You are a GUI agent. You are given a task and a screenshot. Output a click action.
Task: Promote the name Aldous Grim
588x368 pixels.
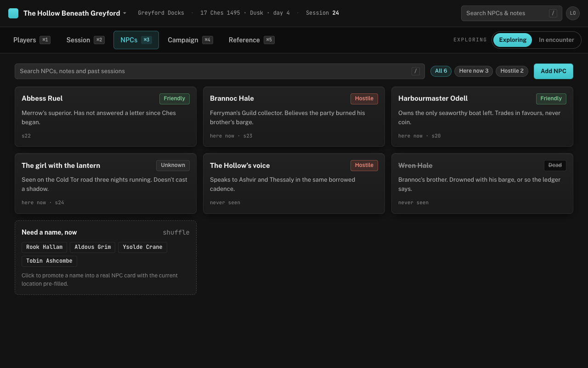92,247
